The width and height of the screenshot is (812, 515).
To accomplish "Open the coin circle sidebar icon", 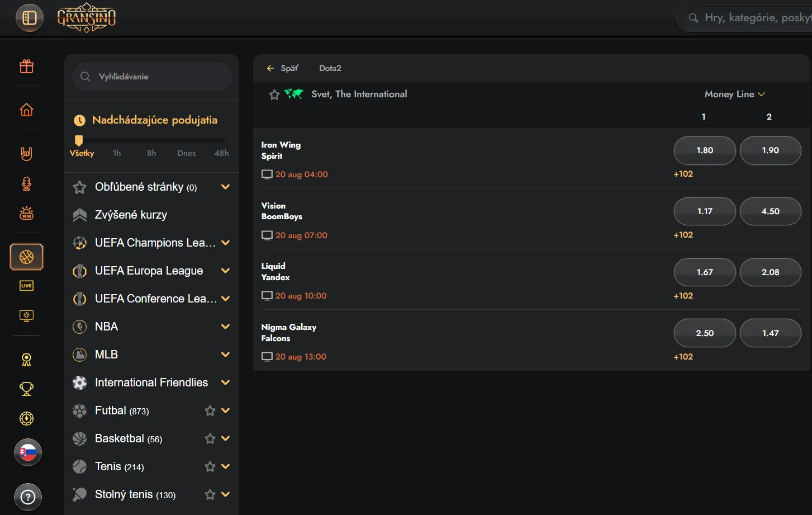I will (26, 418).
